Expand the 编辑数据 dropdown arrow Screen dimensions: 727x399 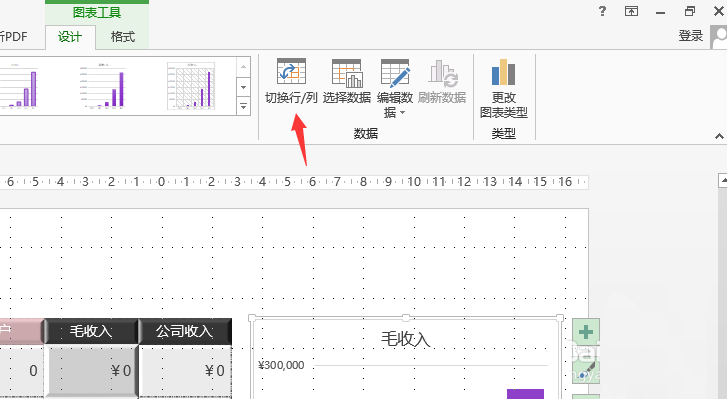[402, 113]
